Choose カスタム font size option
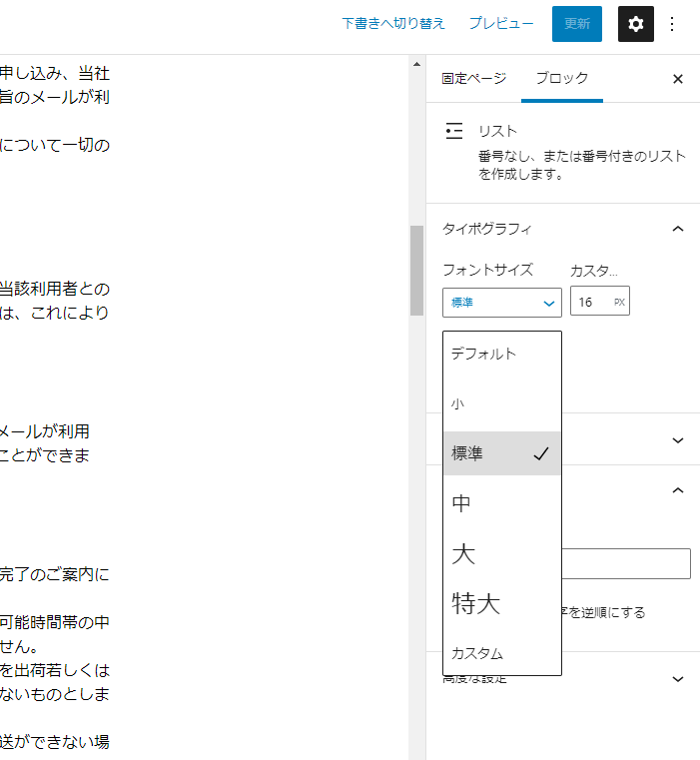 (501, 653)
